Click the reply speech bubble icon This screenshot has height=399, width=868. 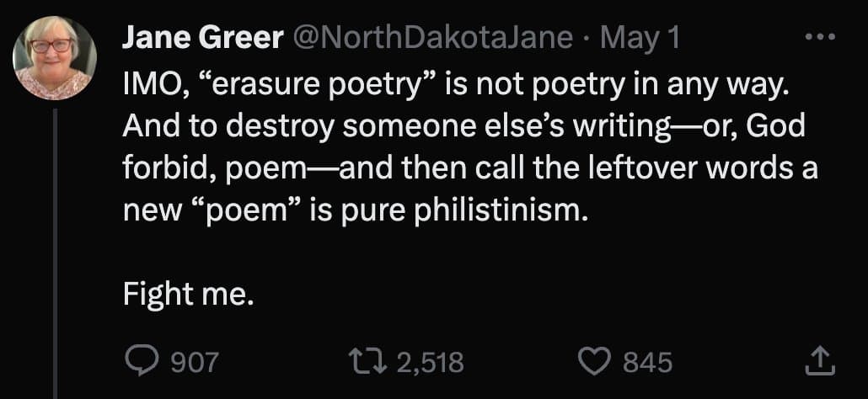(x=137, y=362)
